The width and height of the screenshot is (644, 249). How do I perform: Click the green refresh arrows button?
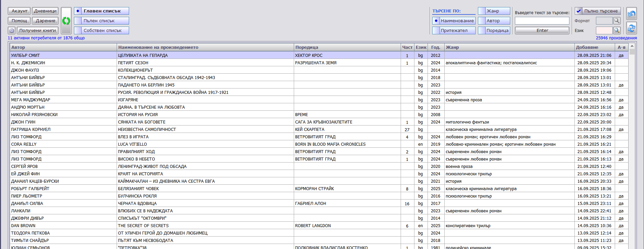66,21
